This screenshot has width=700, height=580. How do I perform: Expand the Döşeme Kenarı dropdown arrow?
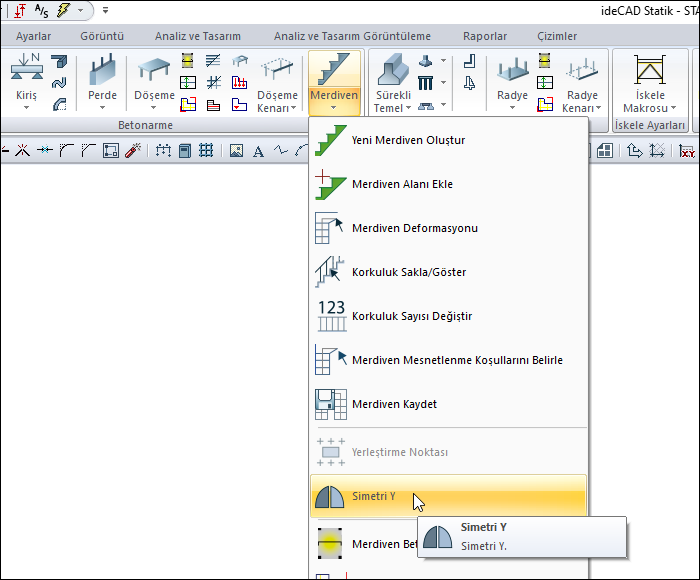pos(293,108)
